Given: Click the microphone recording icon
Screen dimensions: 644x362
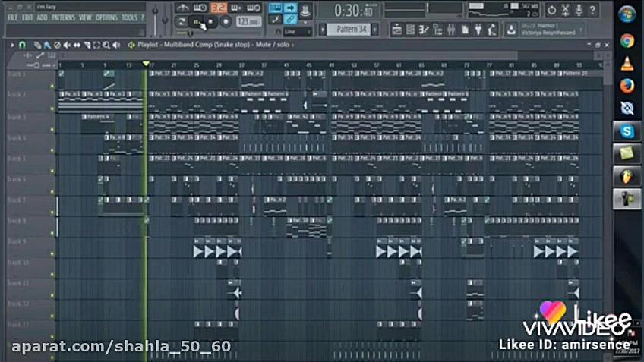Looking at the screenshot, I should (x=579, y=10).
